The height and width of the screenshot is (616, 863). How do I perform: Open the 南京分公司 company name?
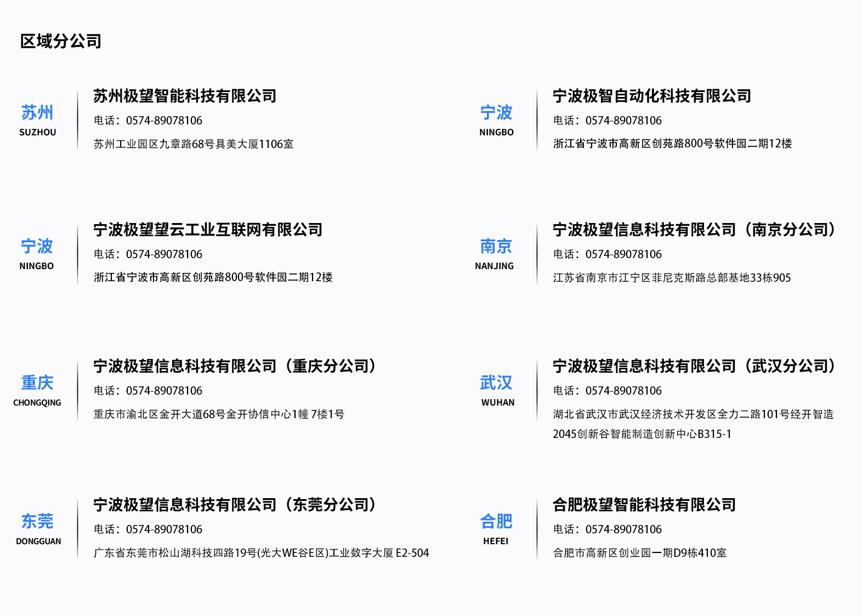pos(695,230)
